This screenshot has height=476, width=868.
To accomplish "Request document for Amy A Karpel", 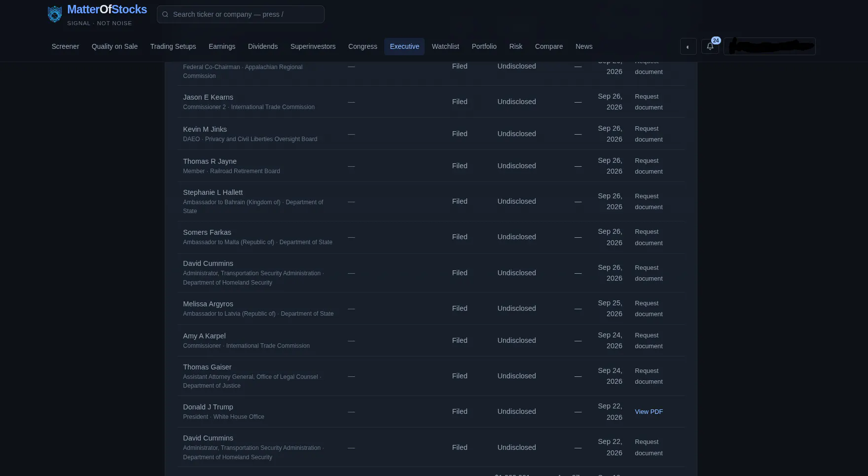I will [649, 341].
